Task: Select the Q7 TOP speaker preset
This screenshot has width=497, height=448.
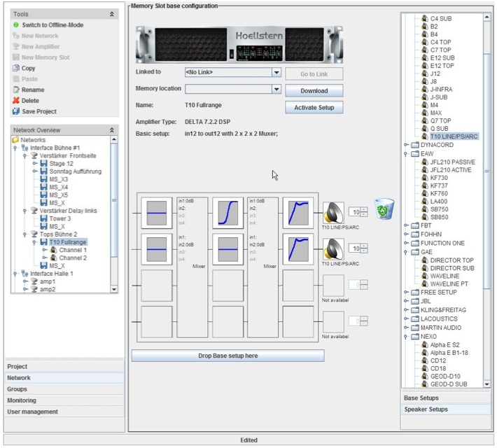Action: 440,121
